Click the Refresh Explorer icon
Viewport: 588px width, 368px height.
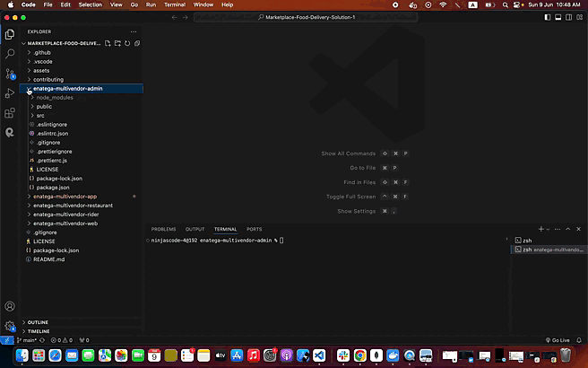click(128, 43)
